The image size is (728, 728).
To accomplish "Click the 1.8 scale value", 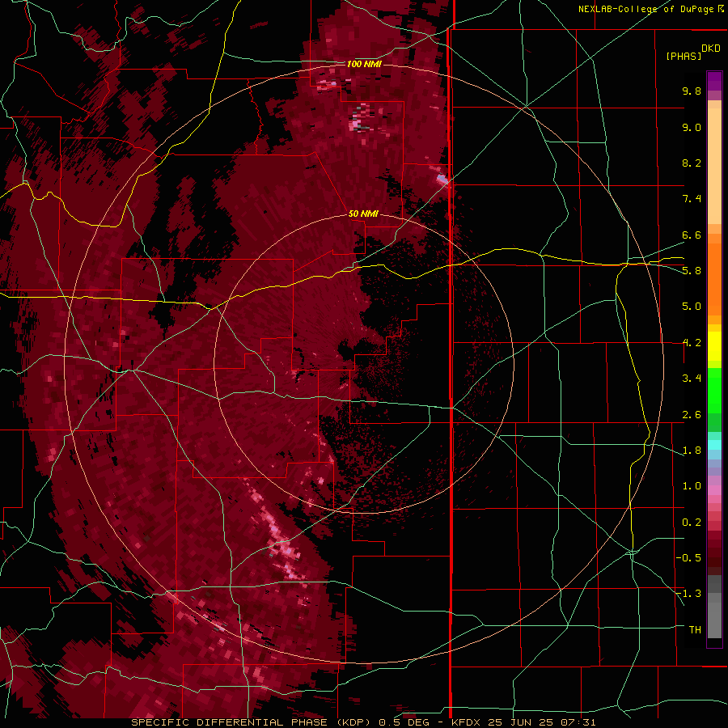I will [692, 451].
